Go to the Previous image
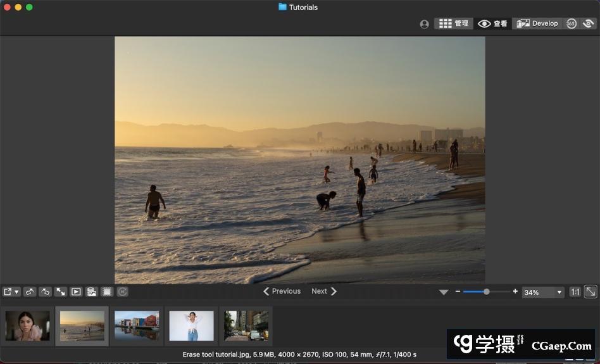This screenshot has height=364, width=600. coord(282,291)
